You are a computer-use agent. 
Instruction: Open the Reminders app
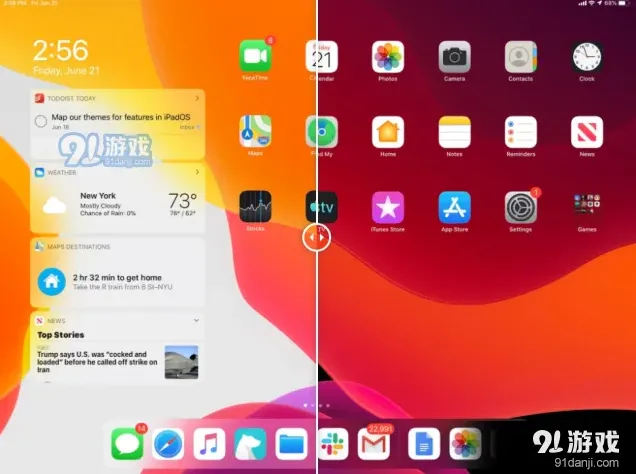click(x=521, y=132)
